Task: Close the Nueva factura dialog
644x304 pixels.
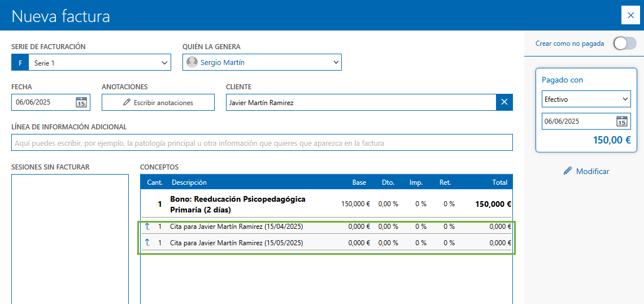Action: 630,15
